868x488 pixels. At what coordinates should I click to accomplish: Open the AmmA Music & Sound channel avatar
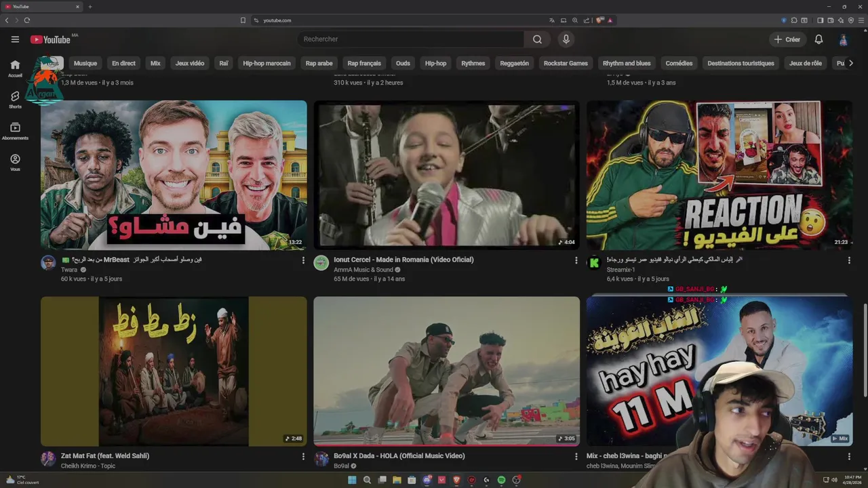tap(321, 263)
